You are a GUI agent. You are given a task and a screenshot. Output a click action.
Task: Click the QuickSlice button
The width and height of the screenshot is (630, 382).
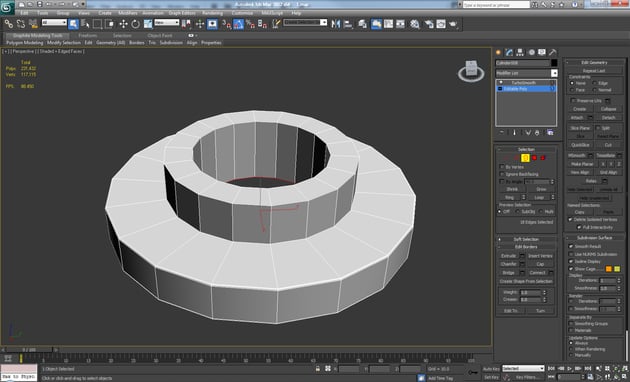tap(580, 145)
